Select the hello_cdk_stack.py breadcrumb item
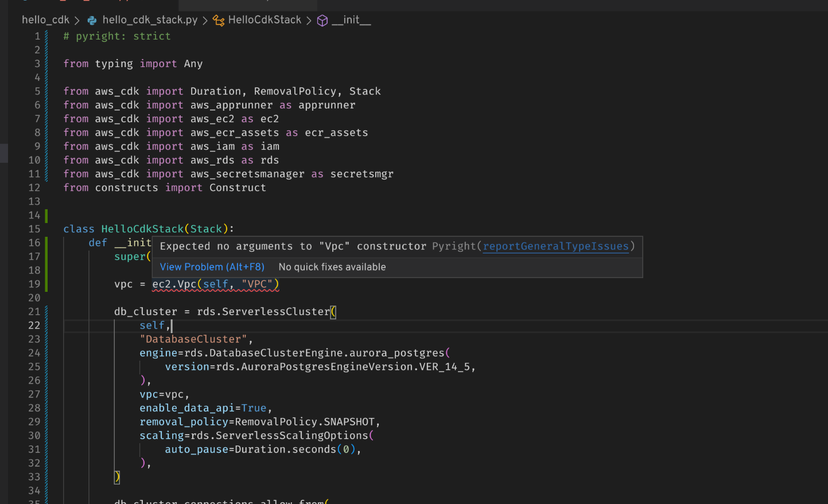This screenshot has width=828, height=504. coord(149,19)
